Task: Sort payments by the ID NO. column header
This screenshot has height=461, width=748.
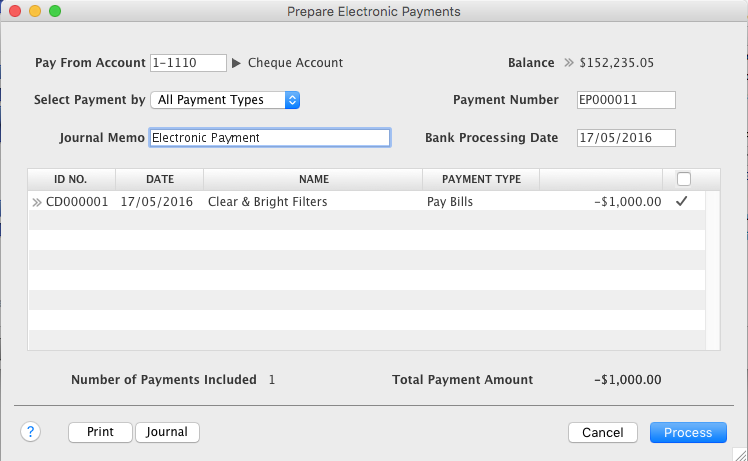Action: click(71, 179)
